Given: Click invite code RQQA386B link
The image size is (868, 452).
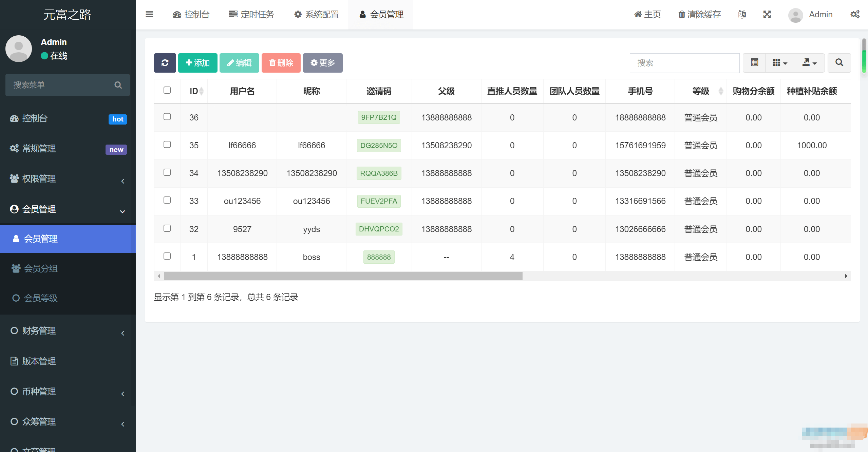Looking at the screenshot, I should pyautogui.click(x=379, y=173).
